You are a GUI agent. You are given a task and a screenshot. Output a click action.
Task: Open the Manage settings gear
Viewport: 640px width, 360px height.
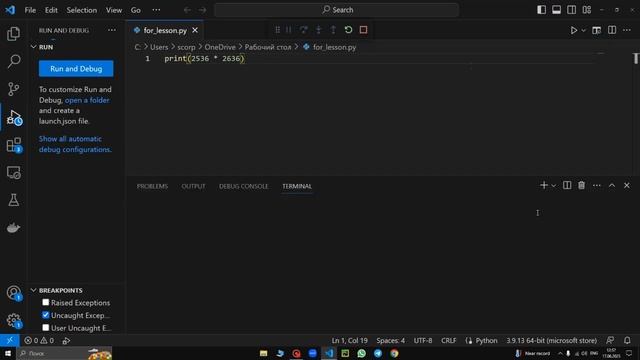point(13,320)
